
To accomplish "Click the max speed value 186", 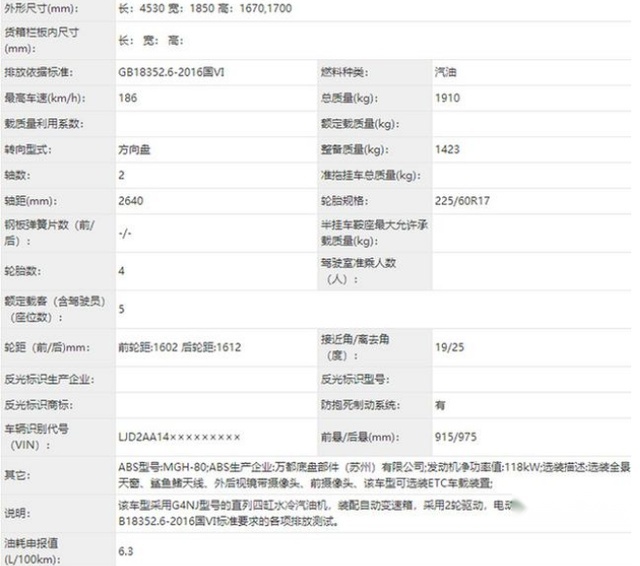I will coord(128,98).
